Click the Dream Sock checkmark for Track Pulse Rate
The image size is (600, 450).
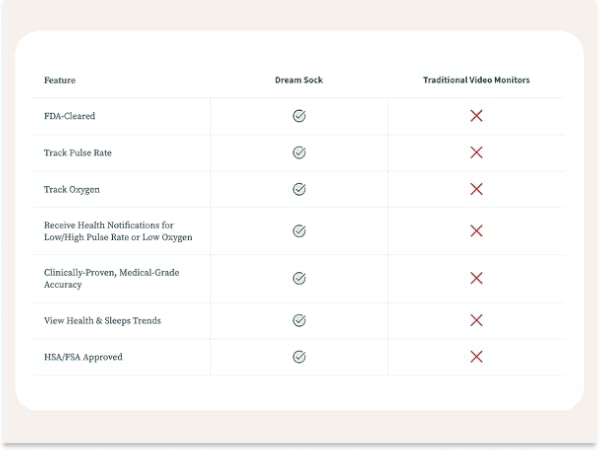pyautogui.click(x=299, y=153)
